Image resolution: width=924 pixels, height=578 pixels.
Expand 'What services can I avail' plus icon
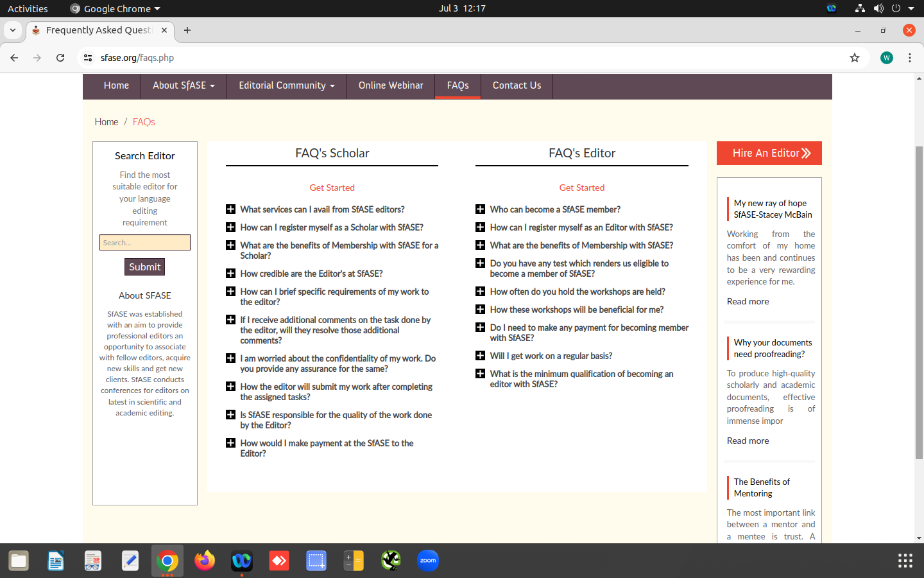coord(231,209)
